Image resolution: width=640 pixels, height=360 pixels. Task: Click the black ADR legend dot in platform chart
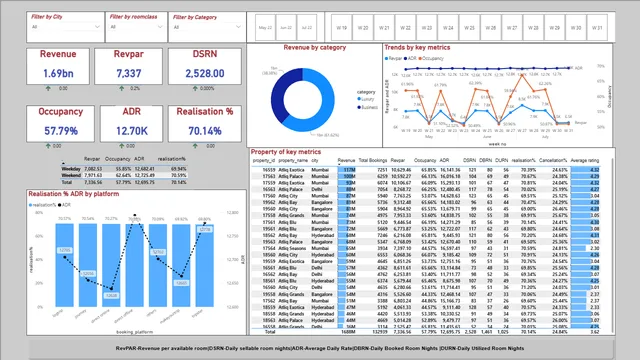[x=60, y=205]
